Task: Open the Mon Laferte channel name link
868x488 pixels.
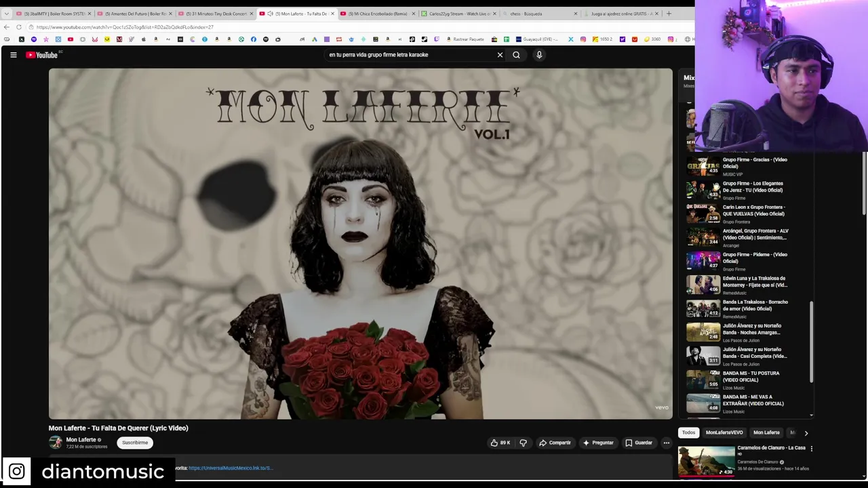Action: pyautogui.click(x=81, y=440)
